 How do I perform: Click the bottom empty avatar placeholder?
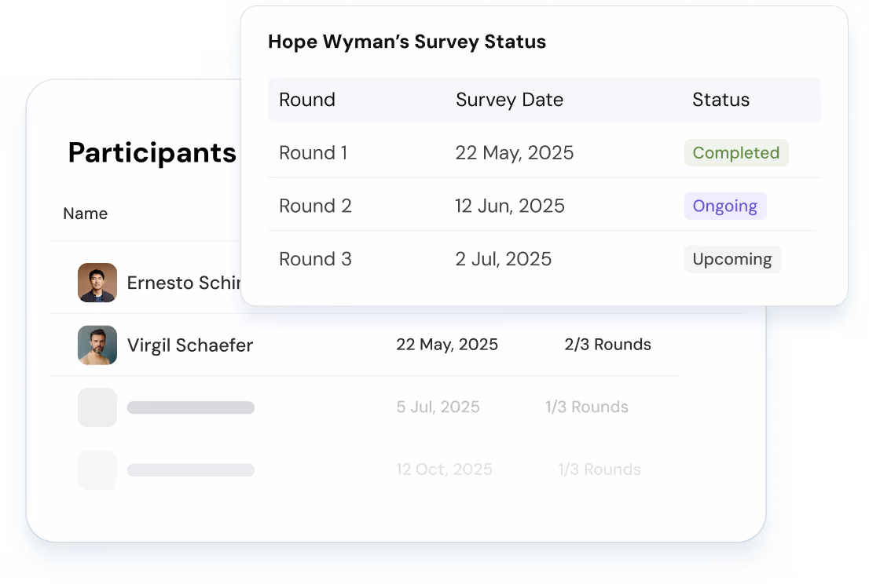click(x=97, y=469)
